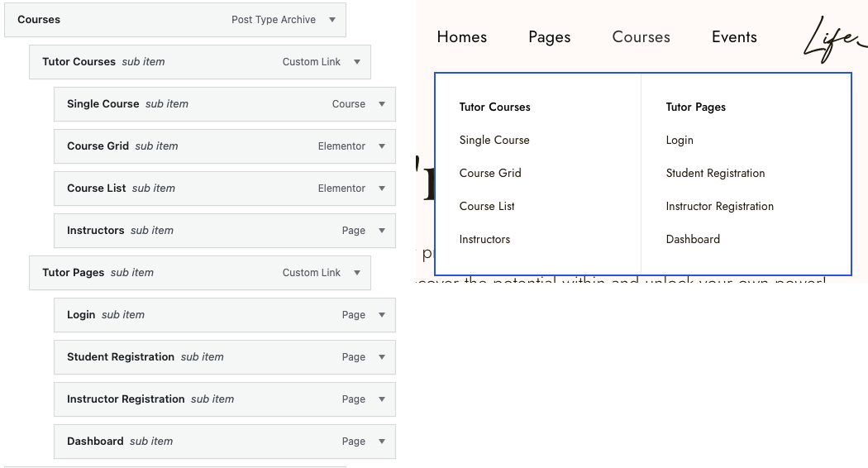Screen dimensions: 868x468
Task: Open the Course Grid item dropdown arrow
Action: coord(382,146)
